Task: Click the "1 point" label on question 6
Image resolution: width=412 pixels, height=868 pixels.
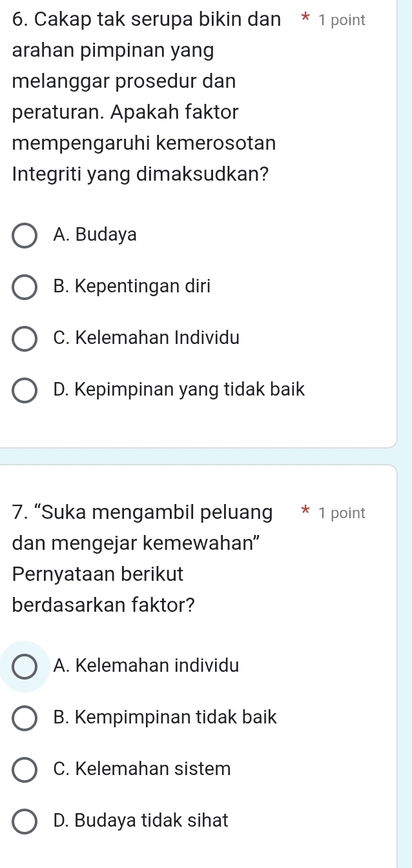Action: coord(342,21)
